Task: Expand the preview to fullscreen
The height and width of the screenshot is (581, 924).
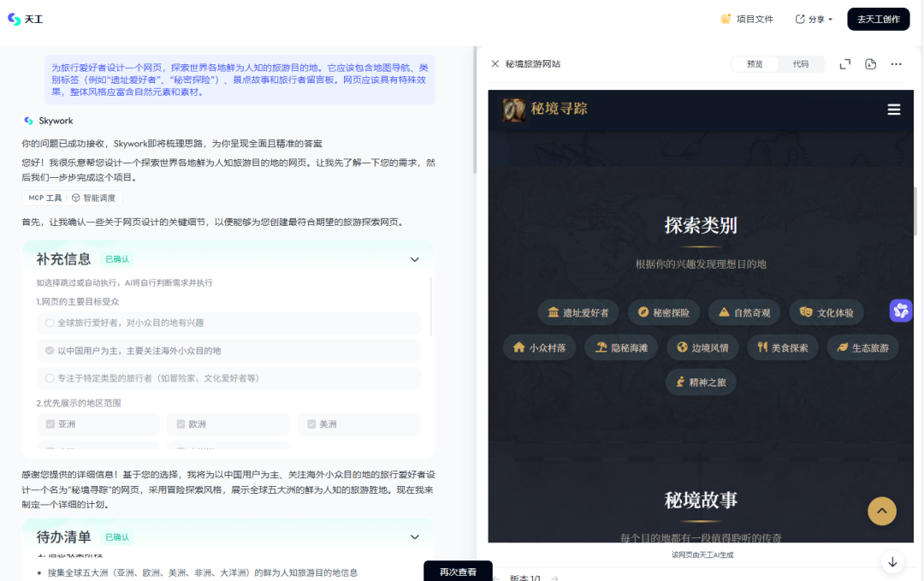Action: coord(845,63)
